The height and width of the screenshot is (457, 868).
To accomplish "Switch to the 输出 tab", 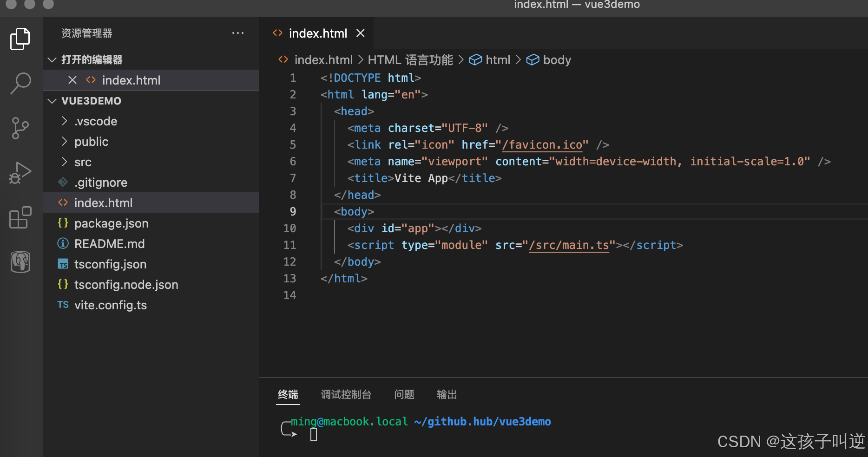I will point(447,394).
